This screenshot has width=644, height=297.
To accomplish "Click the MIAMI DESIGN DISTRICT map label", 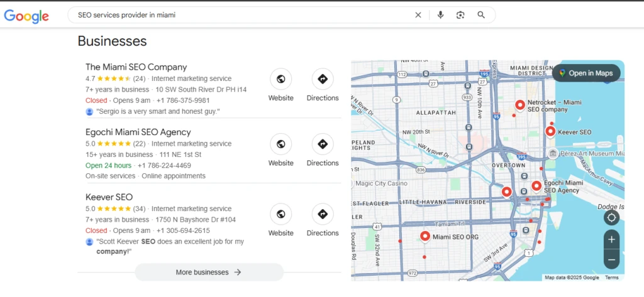I will [531, 70].
